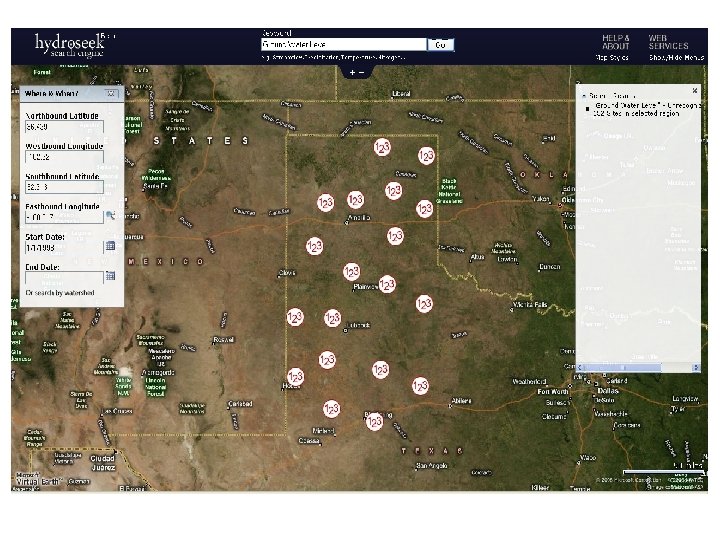
Task: Click the 123 marker just north of Midland
Action: 331,409
